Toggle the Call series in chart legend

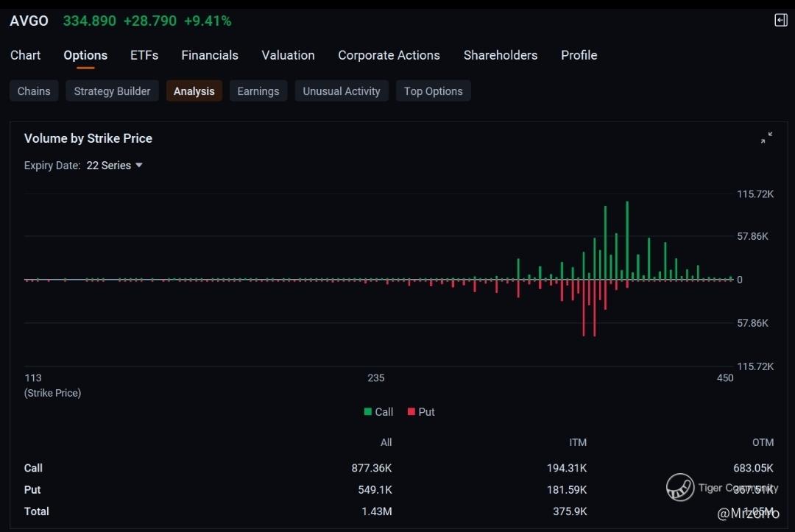point(378,412)
